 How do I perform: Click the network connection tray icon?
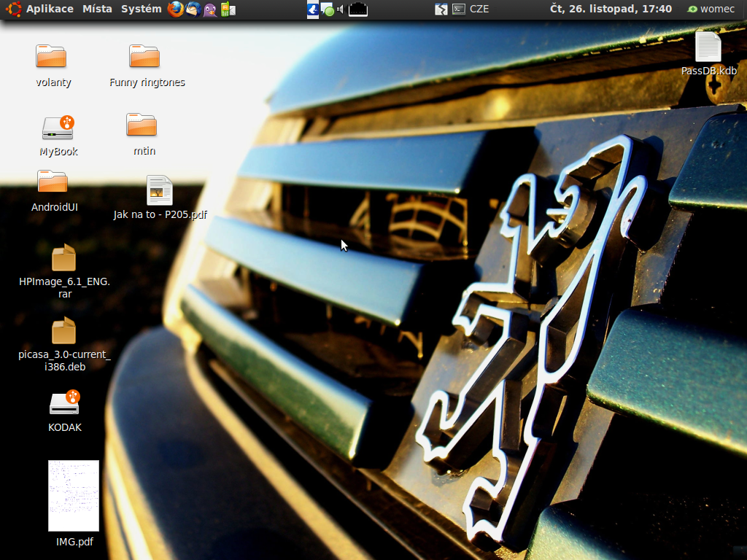(x=358, y=9)
